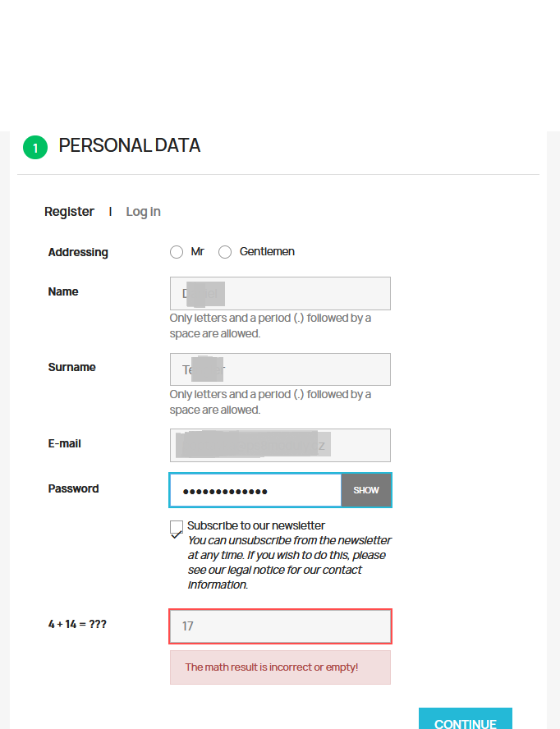The image size is (560, 729).
Task: Click the SHOW password button
Action: [x=366, y=490]
